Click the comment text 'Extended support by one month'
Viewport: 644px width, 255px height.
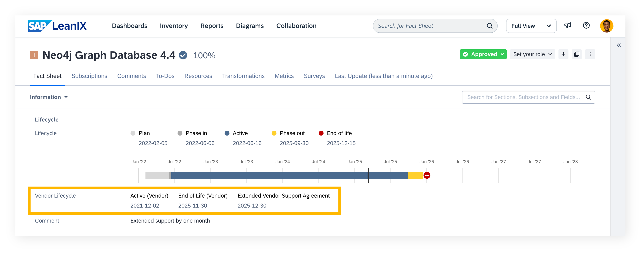(170, 221)
